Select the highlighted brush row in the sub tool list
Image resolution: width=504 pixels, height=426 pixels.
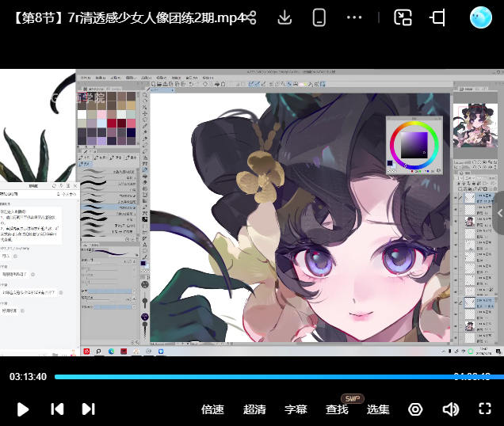click(109, 208)
